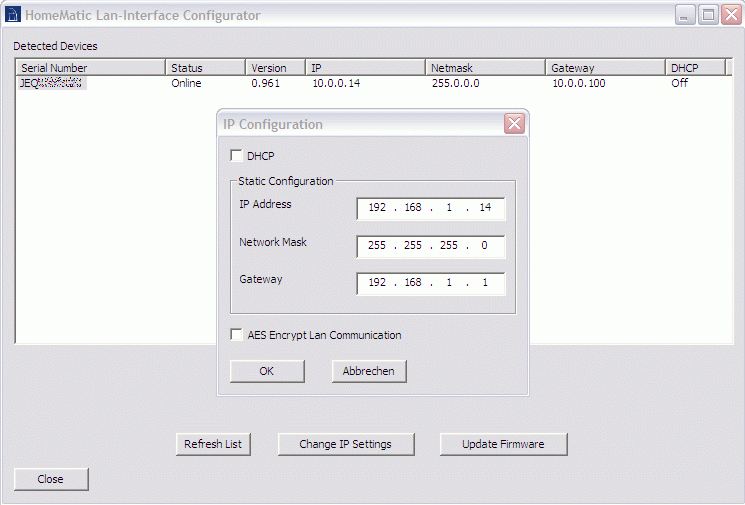Click the Gateway column header in list
This screenshot has height=505, width=745.
605,67
